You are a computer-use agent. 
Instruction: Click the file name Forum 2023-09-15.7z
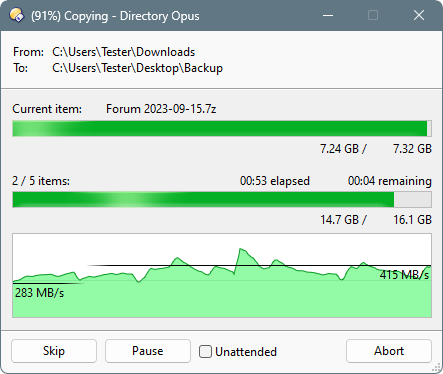pos(161,109)
